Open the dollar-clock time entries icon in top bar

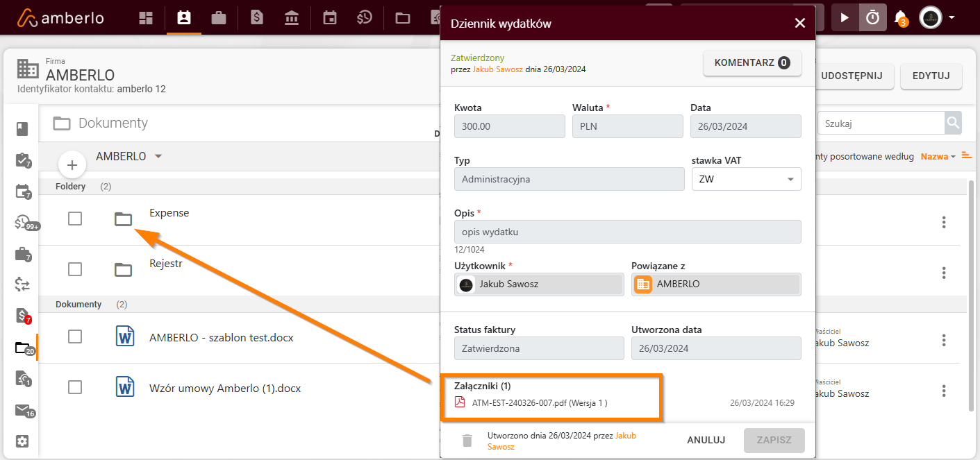(x=365, y=18)
